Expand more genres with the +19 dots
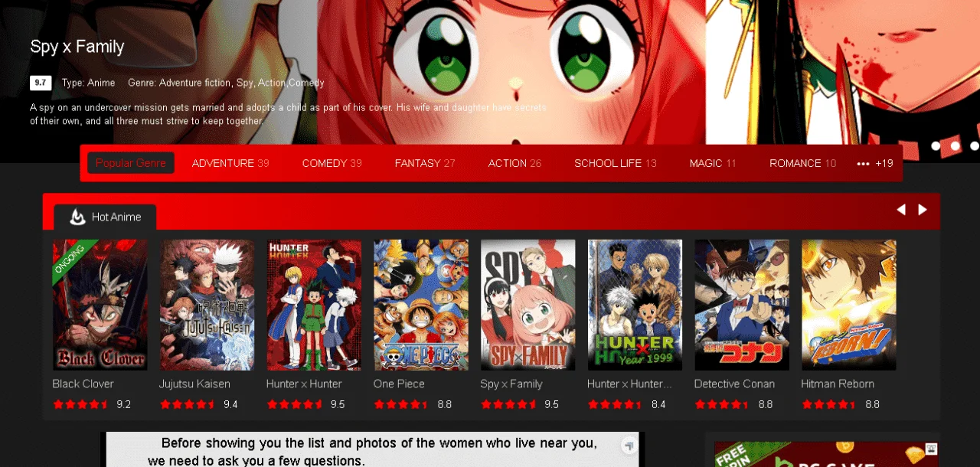This screenshot has width=980, height=467. 875,163
